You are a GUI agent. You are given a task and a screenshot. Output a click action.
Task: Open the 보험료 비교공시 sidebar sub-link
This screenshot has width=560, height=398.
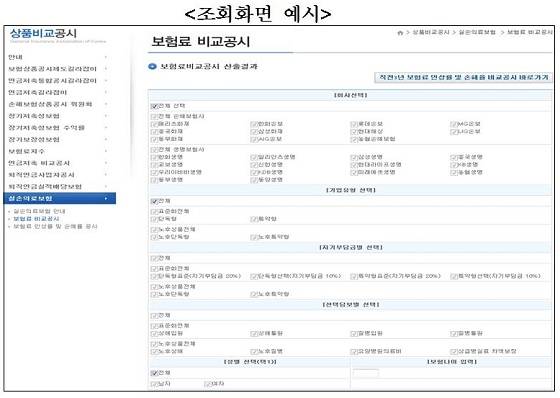click(36, 219)
